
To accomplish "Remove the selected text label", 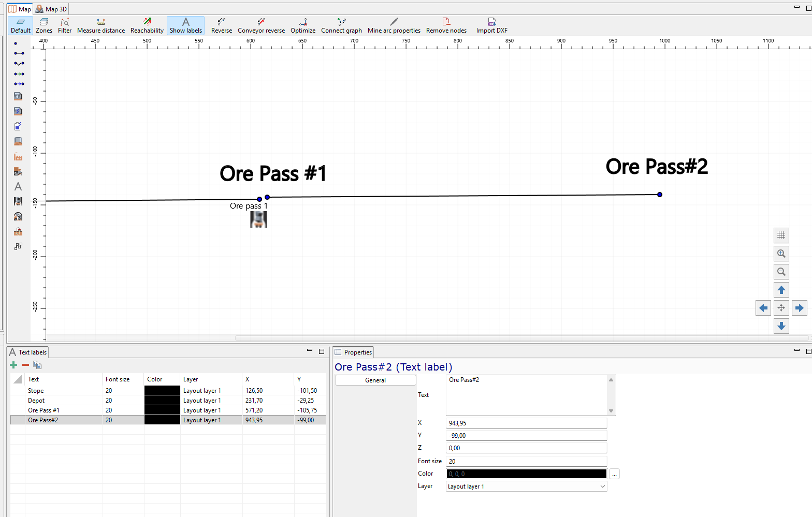I will (x=25, y=365).
